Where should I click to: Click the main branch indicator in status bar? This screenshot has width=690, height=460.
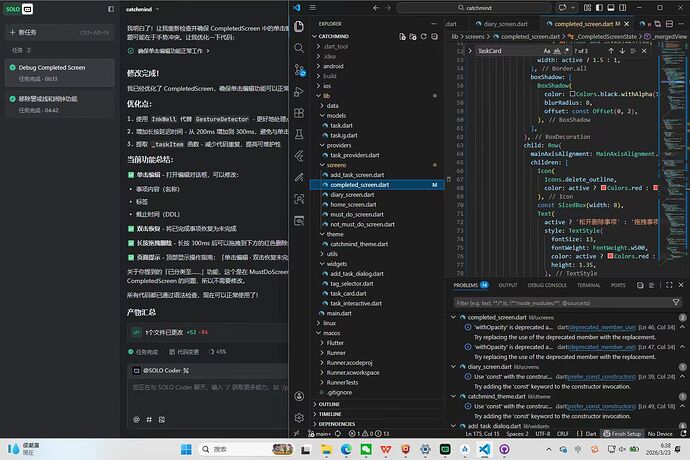pos(320,434)
